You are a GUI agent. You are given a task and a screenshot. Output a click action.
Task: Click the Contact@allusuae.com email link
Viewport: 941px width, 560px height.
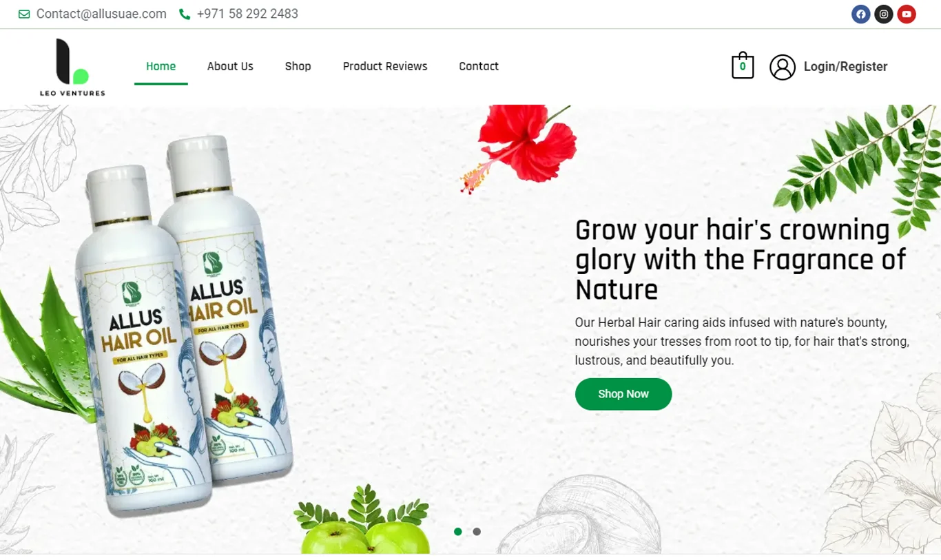[x=101, y=14]
